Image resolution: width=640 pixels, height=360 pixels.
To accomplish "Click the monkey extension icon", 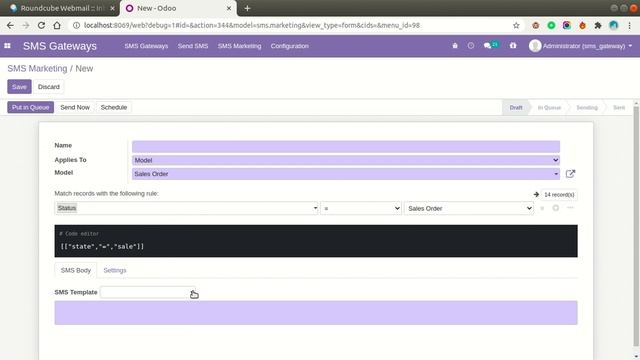I will tap(536, 25).
